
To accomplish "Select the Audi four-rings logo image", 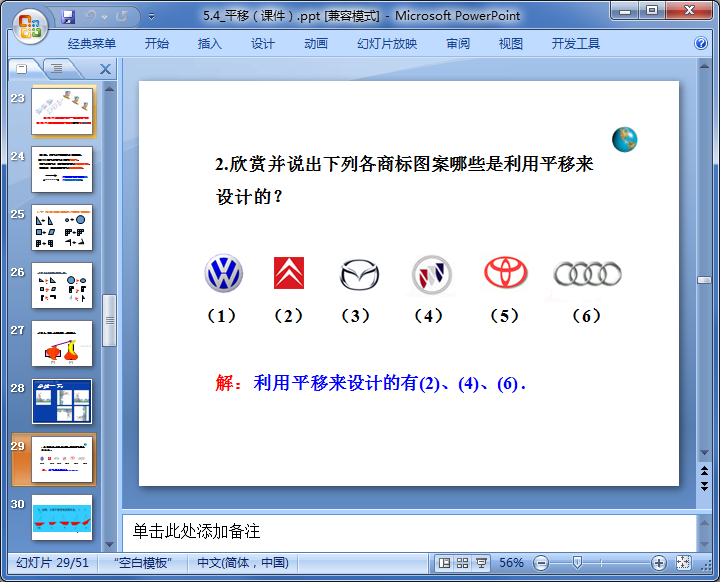I will point(588,274).
